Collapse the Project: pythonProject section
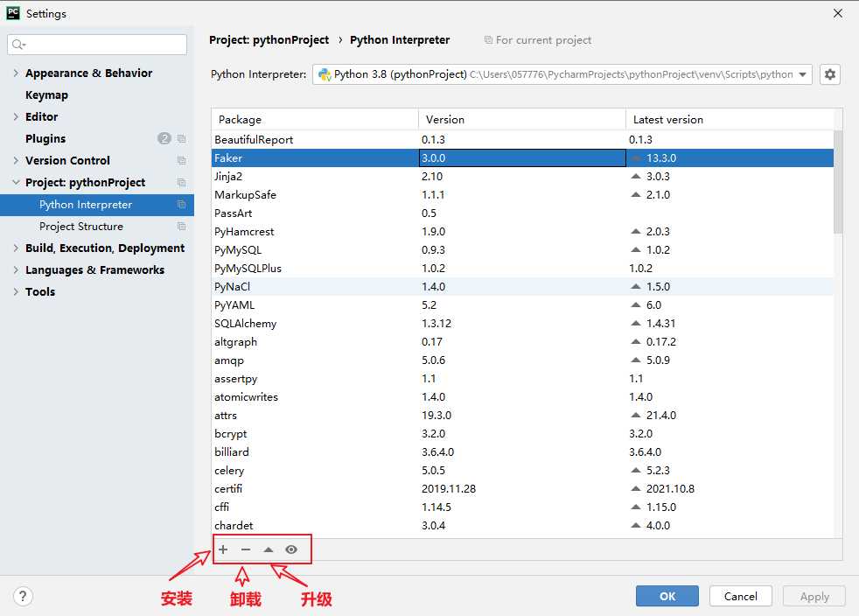The width and height of the screenshot is (859, 616). pyautogui.click(x=16, y=183)
